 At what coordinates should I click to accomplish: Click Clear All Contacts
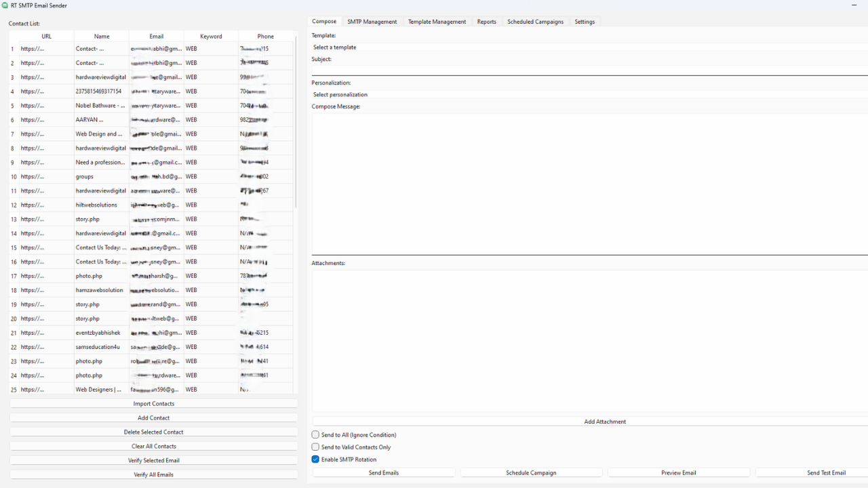[x=153, y=446]
